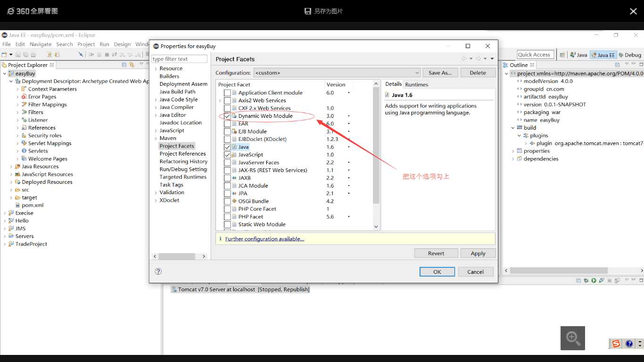Viewport: 644px width, 362px height.
Task: Click OK in Properties dialog
Action: (437, 271)
